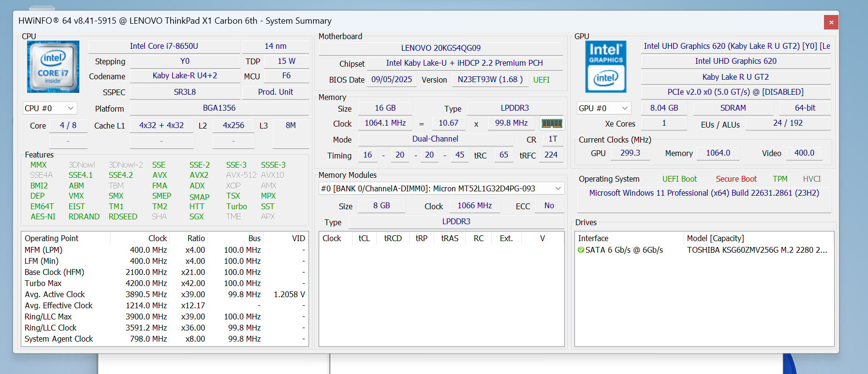Click the SSPEC value "SR3L8"

click(185, 92)
